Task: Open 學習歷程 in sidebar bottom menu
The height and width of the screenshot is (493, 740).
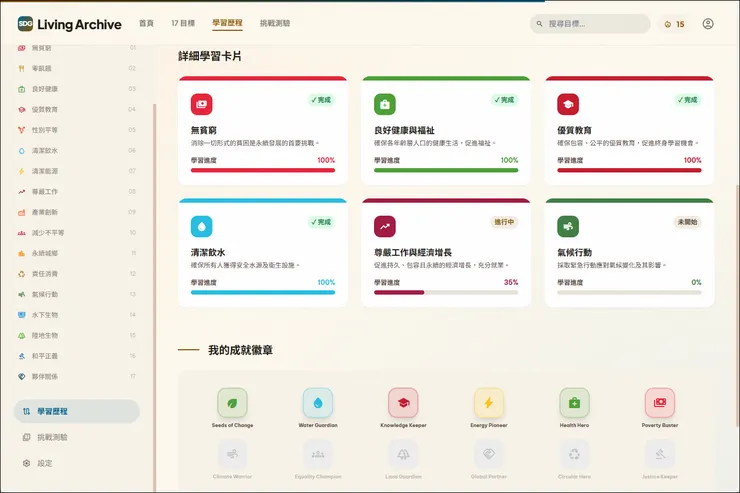Action: click(76, 411)
